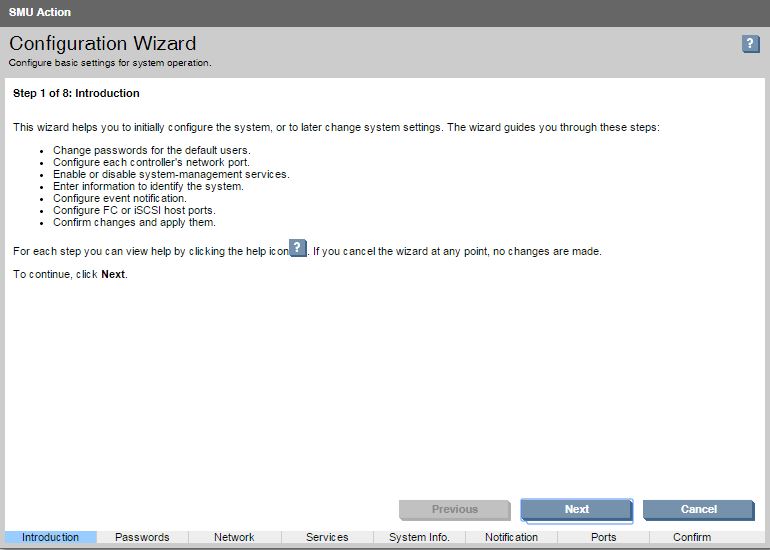This screenshot has height=550, width=770.
Task: Open the System Info. step tab
Action: [419, 537]
